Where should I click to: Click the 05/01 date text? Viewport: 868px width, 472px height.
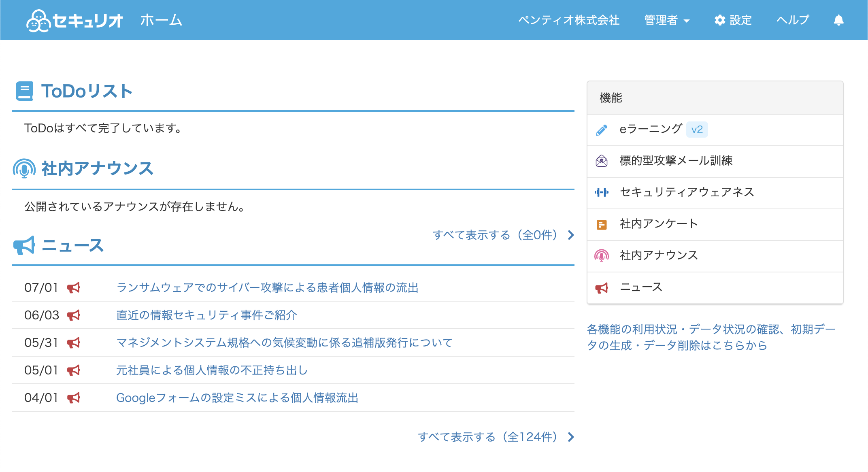point(41,370)
